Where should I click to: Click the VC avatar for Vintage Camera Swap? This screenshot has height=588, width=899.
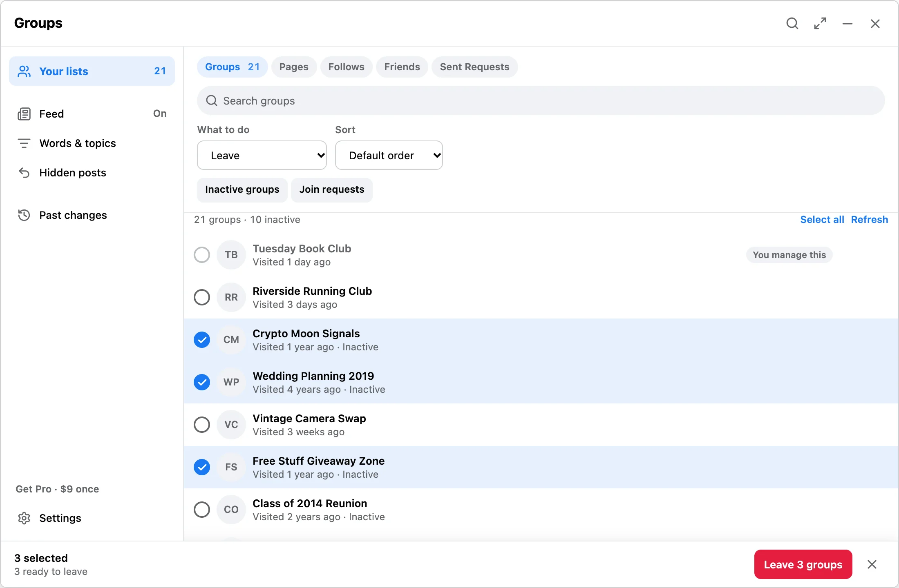pos(231,425)
